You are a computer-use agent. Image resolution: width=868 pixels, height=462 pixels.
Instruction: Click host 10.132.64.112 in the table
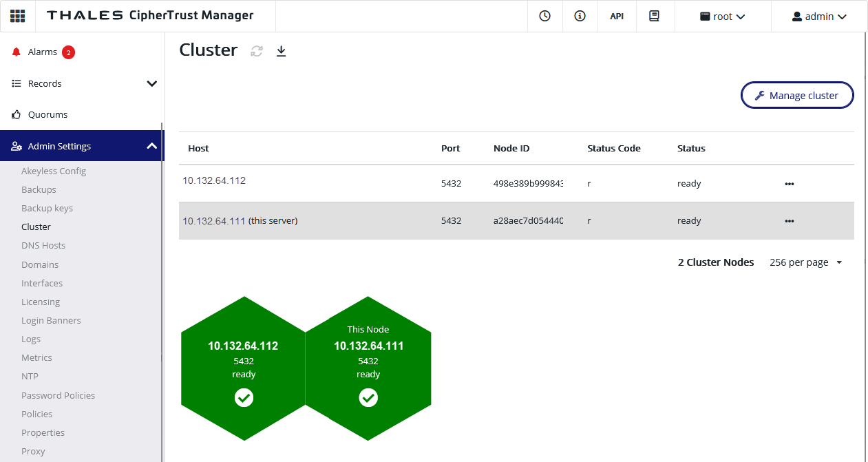[214, 180]
